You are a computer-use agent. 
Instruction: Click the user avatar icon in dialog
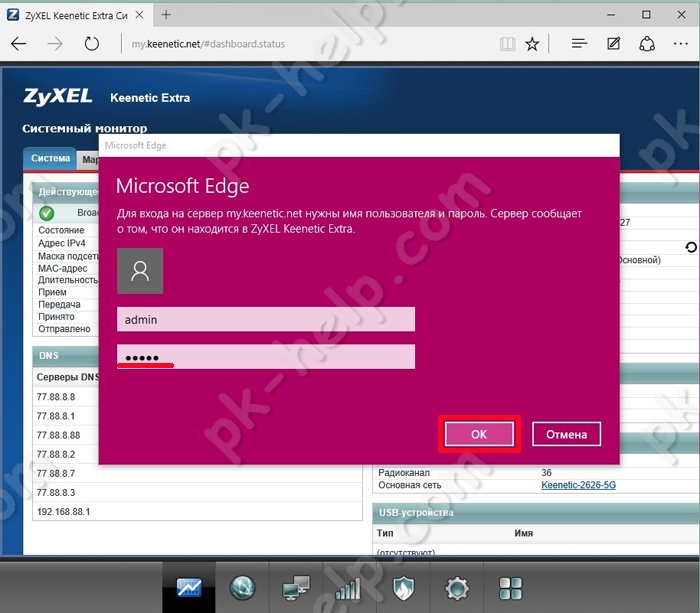pyautogui.click(x=140, y=271)
